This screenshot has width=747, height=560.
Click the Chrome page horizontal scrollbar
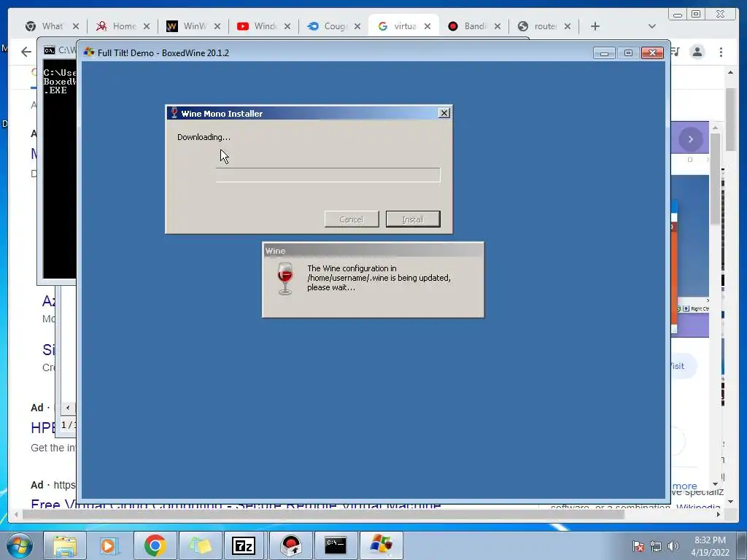324,514
